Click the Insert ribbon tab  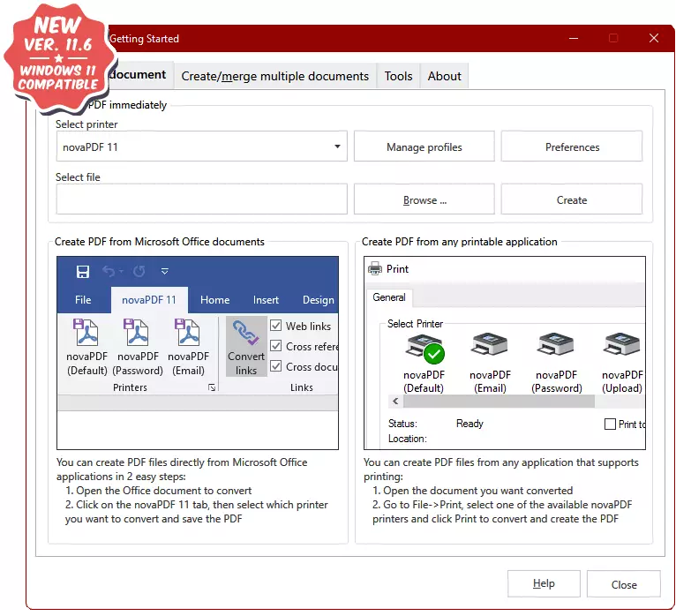pyautogui.click(x=266, y=300)
